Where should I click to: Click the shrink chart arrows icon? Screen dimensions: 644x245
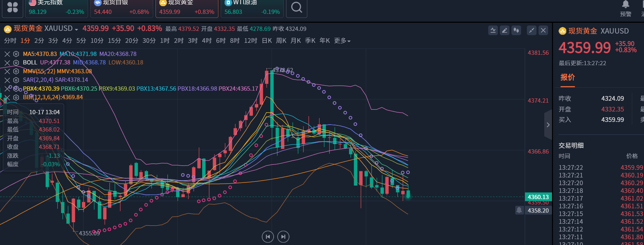click(532, 30)
